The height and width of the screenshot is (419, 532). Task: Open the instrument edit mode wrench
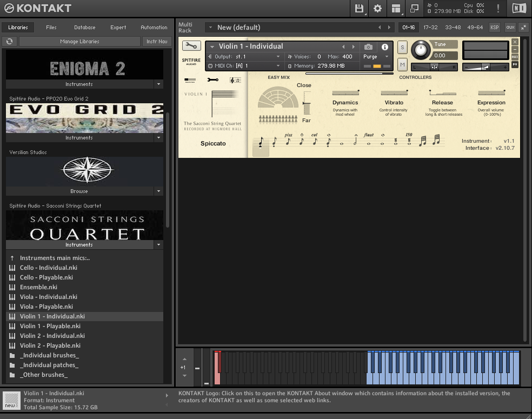click(x=191, y=46)
